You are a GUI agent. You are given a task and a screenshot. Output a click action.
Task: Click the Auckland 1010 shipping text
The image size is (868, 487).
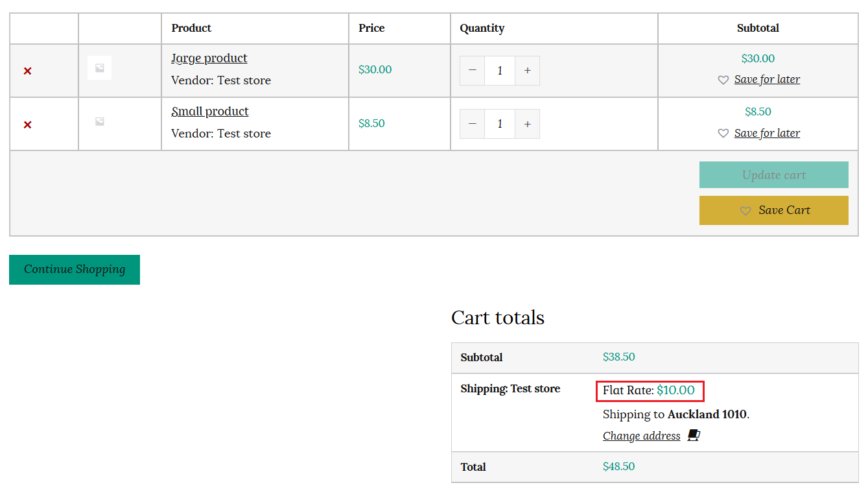pyautogui.click(x=707, y=414)
